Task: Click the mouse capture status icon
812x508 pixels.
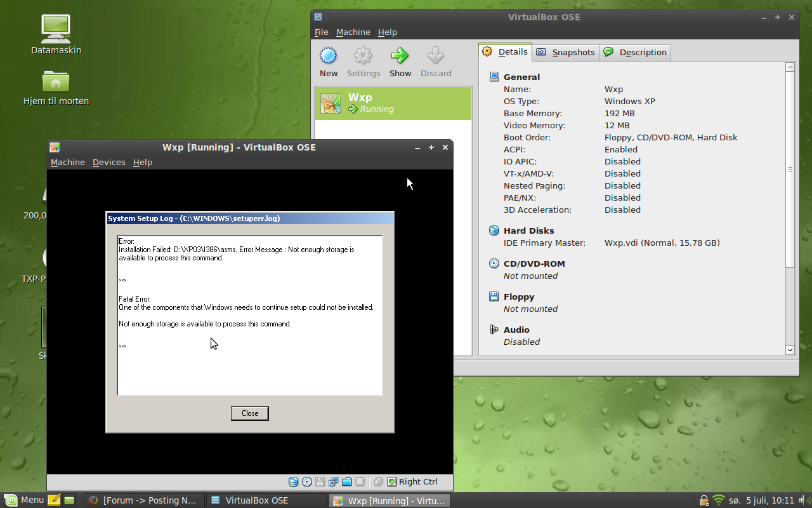Action: (x=379, y=482)
